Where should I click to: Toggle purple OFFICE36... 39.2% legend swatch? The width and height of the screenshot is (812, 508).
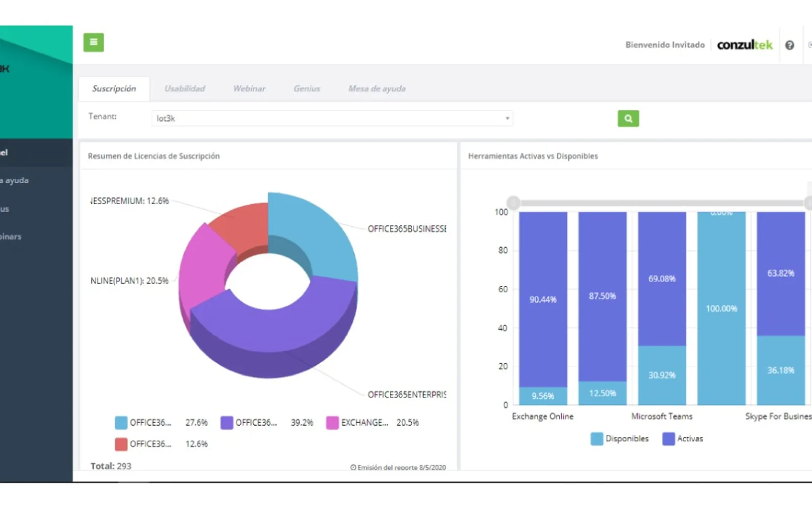pos(227,423)
